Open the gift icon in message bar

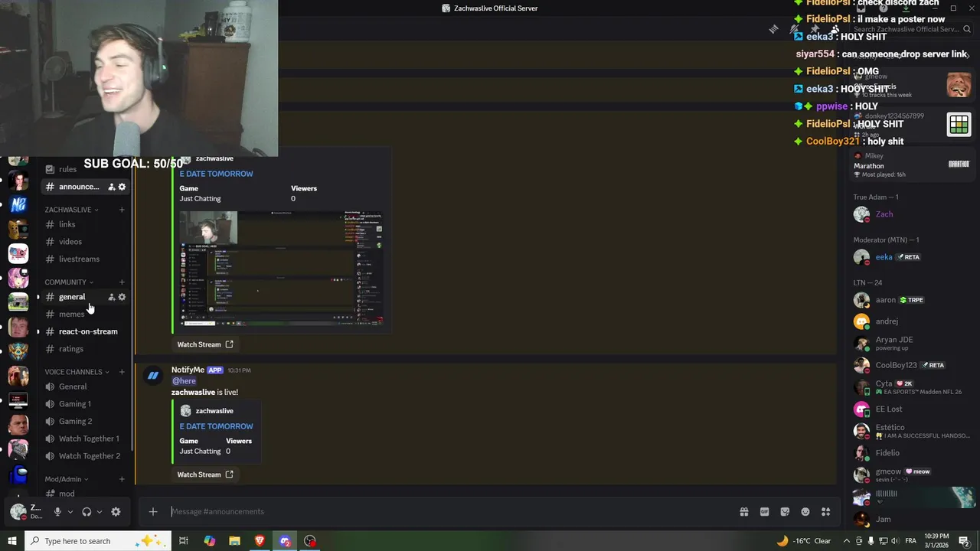click(743, 512)
